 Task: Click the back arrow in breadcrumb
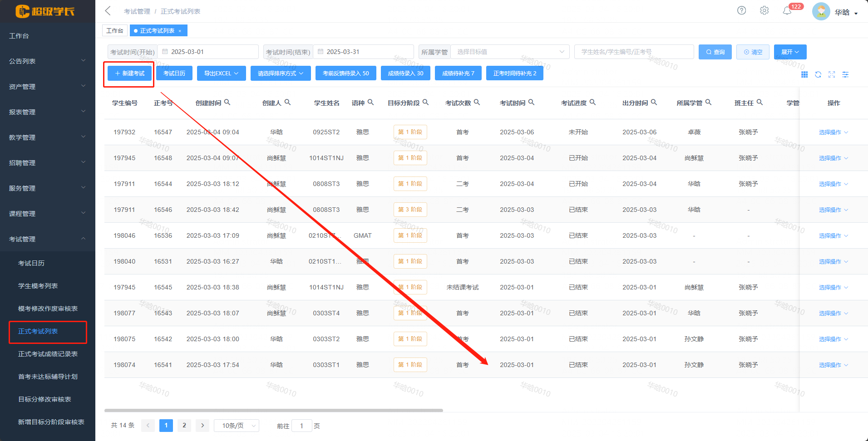click(x=108, y=11)
